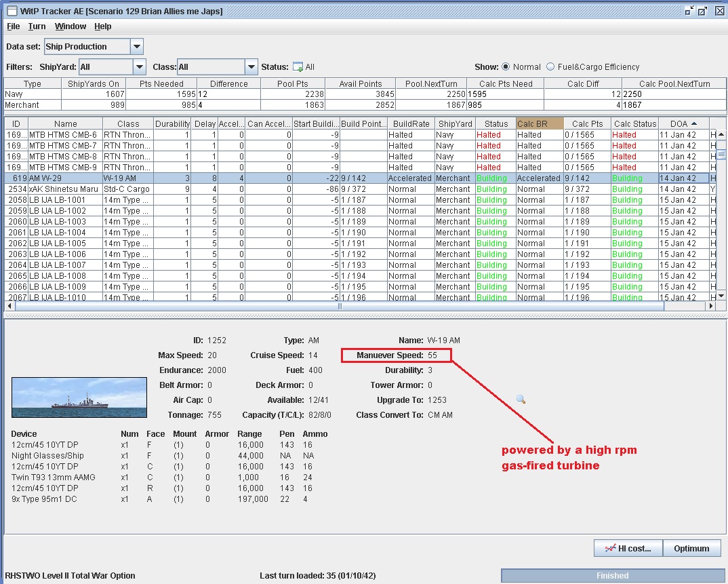728x584 pixels.
Task: Click the WitP Tracker title bar app icon
Action: 12,11
